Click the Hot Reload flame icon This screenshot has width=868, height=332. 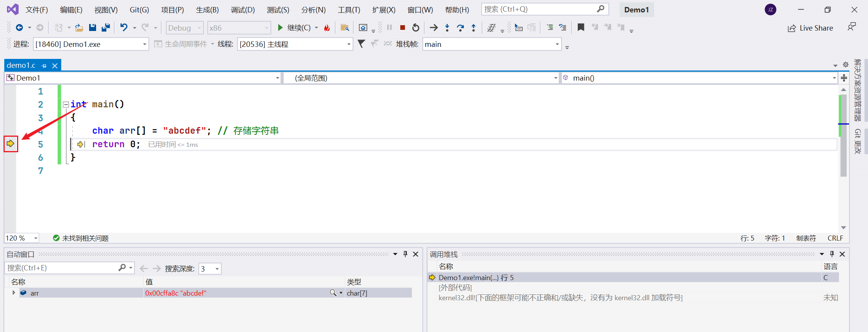[327, 28]
